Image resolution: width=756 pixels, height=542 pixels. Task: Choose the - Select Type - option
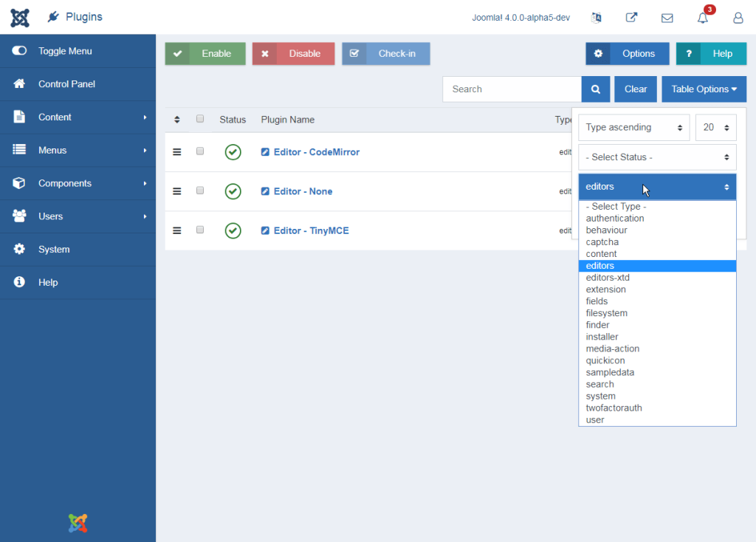(x=657, y=206)
